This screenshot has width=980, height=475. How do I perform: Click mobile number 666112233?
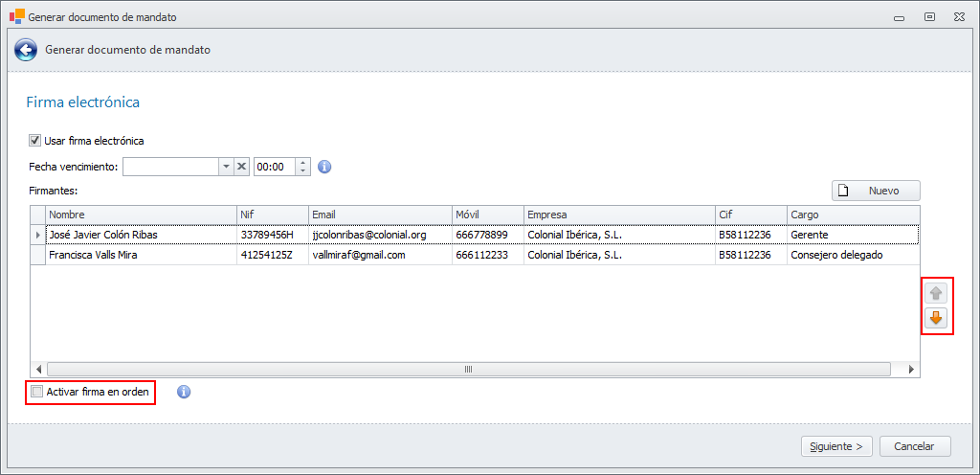pyautogui.click(x=488, y=255)
